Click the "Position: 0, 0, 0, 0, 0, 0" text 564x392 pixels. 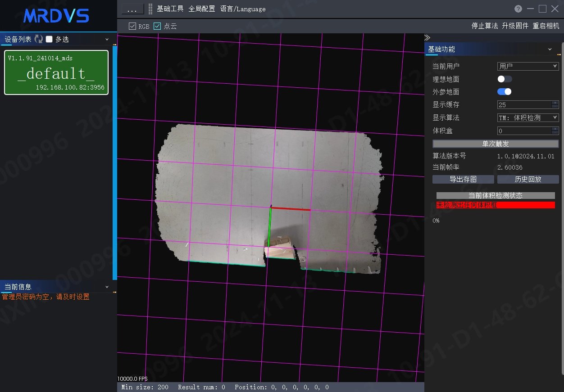coord(282,387)
